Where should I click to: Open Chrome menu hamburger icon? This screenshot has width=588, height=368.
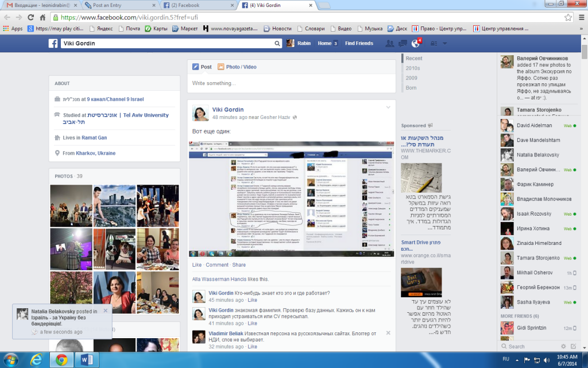coord(581,17)
